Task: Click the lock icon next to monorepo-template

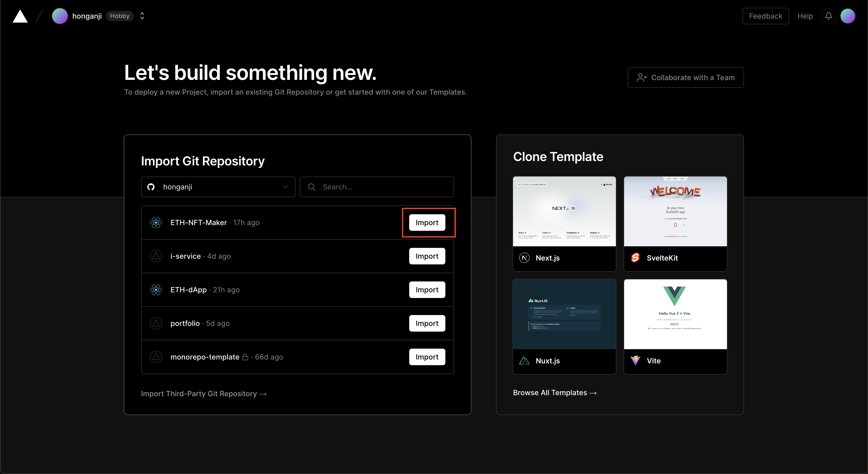Action: pos(245,357)
